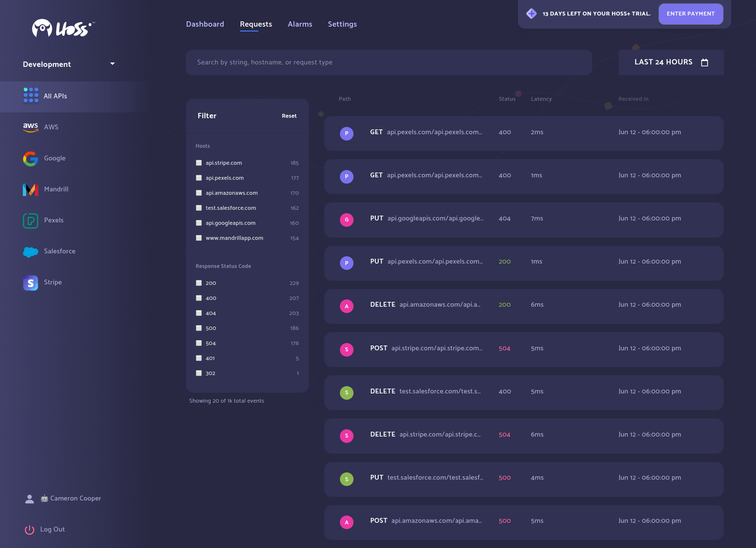Click the avatar on PUT test.salesforce.com row
The image size is (756, 548).
tap(347, 479)
